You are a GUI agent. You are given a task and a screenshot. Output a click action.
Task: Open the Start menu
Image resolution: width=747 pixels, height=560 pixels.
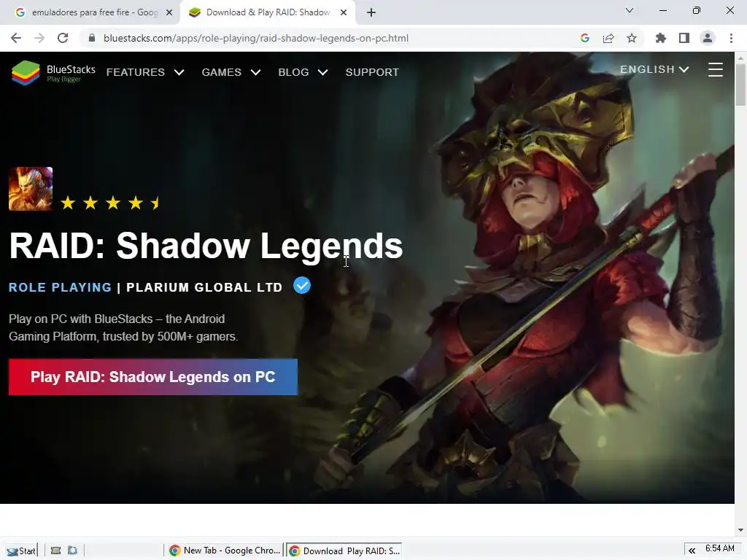[x=21, y=551]
